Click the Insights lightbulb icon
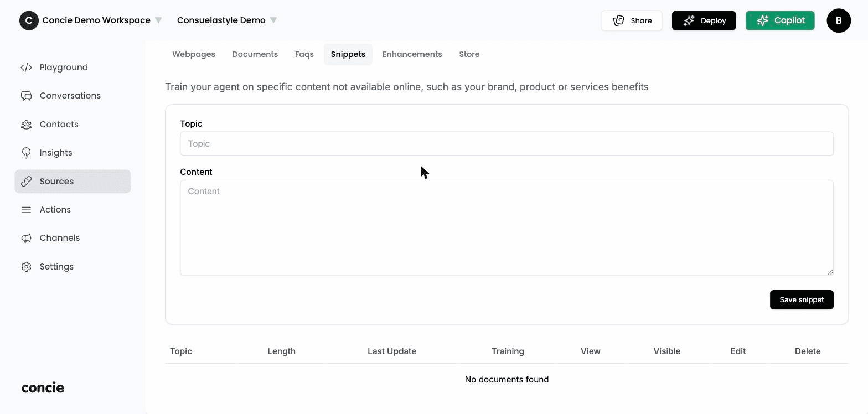 coord(26,153)
